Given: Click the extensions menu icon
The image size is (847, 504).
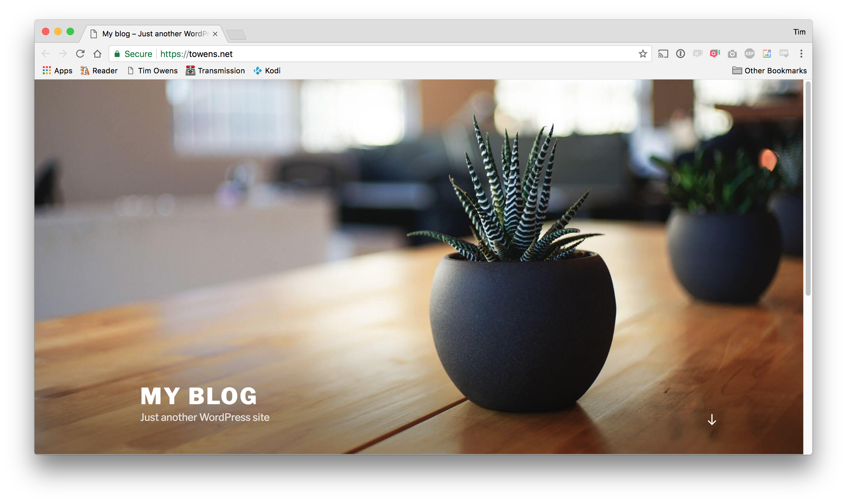Looking at the screenshot, I should pos(803,53).
